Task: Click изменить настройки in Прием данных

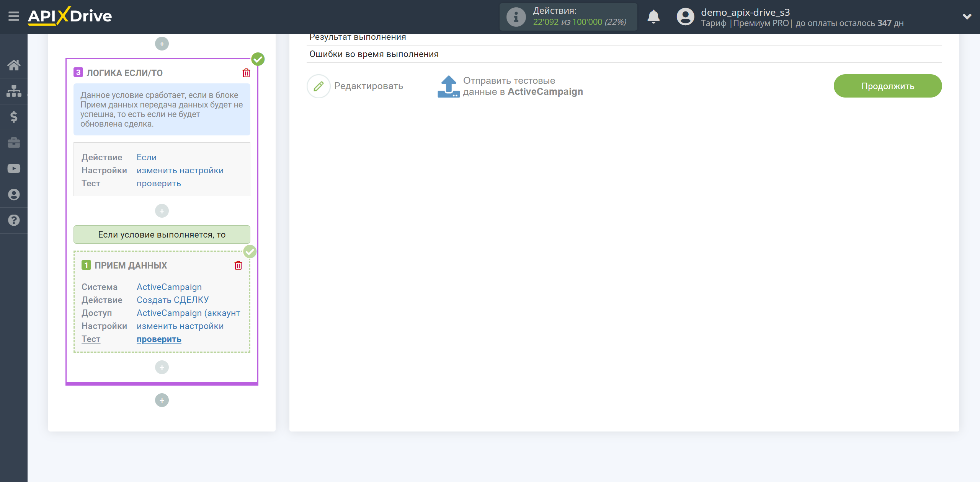Action: (180, 326)
